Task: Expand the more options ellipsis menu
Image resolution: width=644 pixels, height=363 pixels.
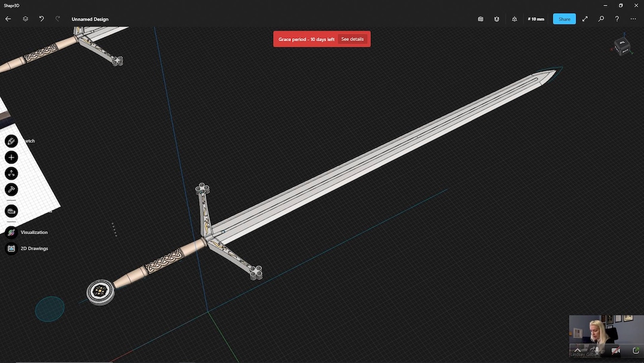Action: pyautogui.click(x=633, y=19)
